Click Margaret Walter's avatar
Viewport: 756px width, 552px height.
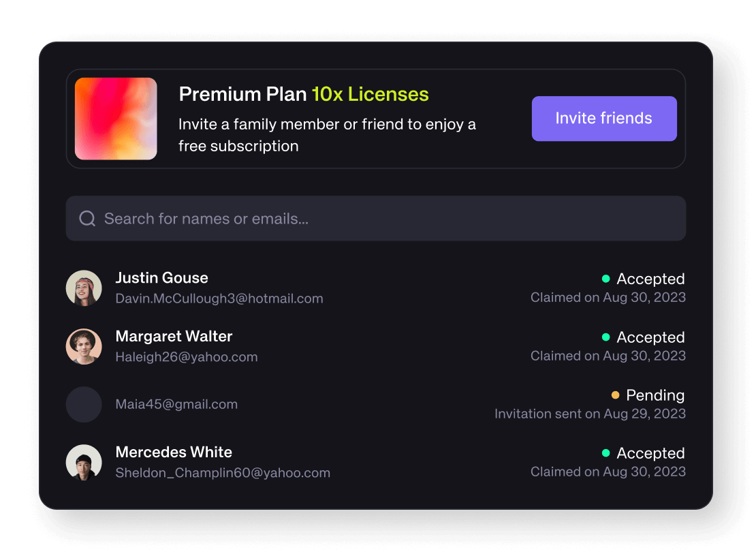click(84, 346)
